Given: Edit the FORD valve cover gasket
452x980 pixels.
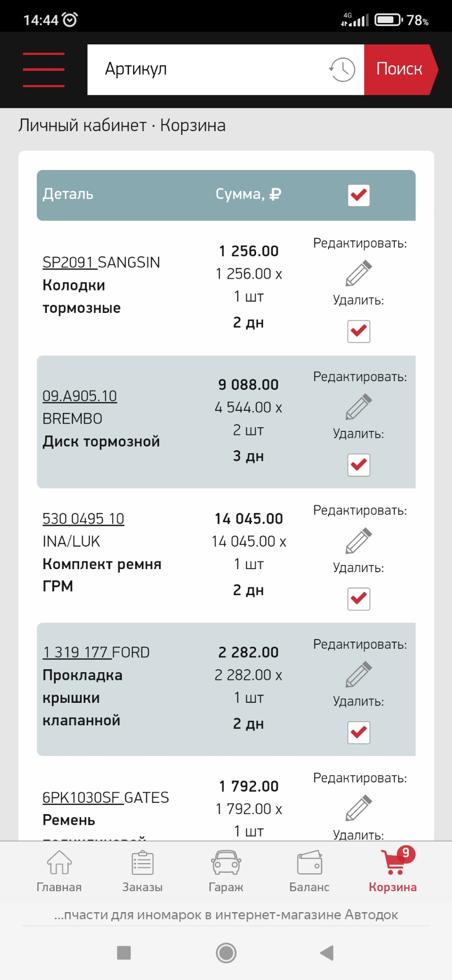Looking at the screenshot, I should coord(359,674).
